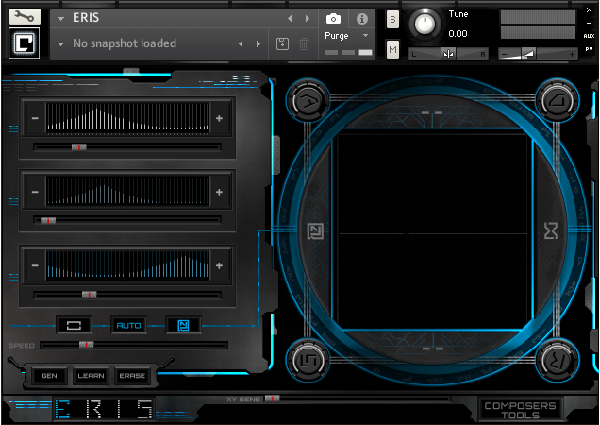Click inside the black XY pad

432,231
